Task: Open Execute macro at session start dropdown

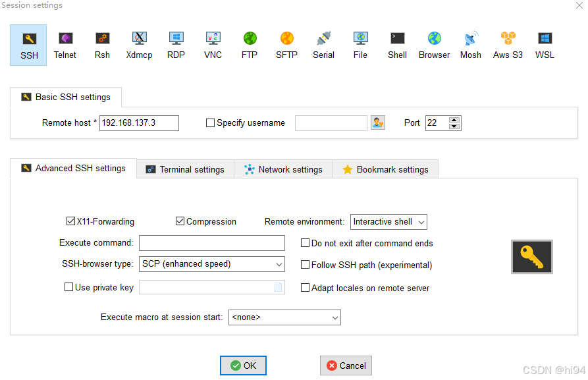Action: point(284,317)
